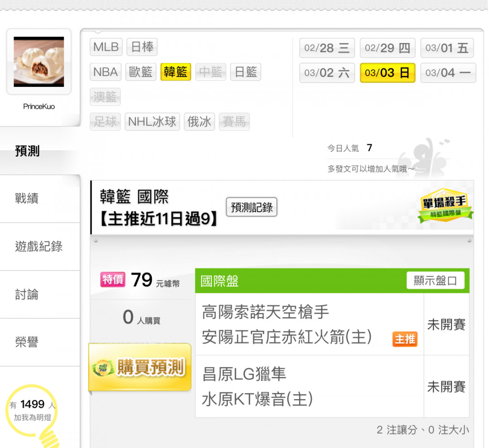
Task: Select the MLB league filter
Action: coord(106,47)
